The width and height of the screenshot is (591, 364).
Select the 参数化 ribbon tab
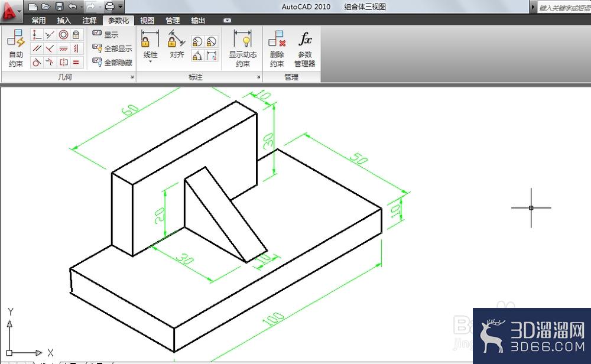tap(118, 20)
